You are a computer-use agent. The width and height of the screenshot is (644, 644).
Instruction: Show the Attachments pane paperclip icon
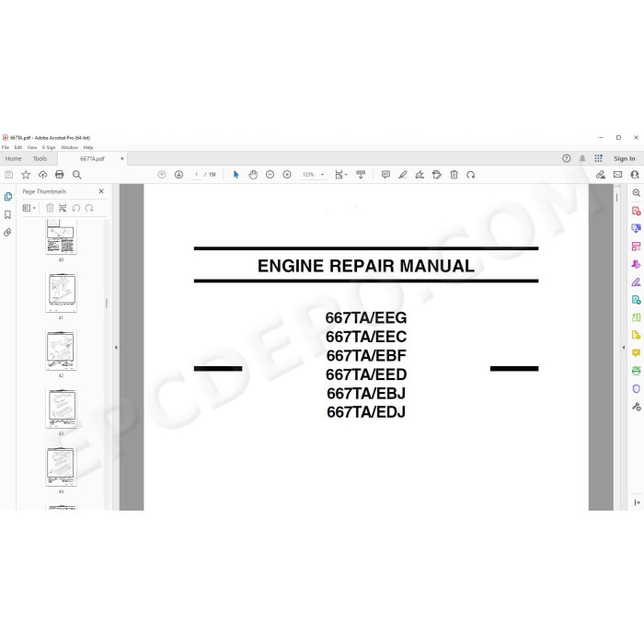click(x=7, y=233)
